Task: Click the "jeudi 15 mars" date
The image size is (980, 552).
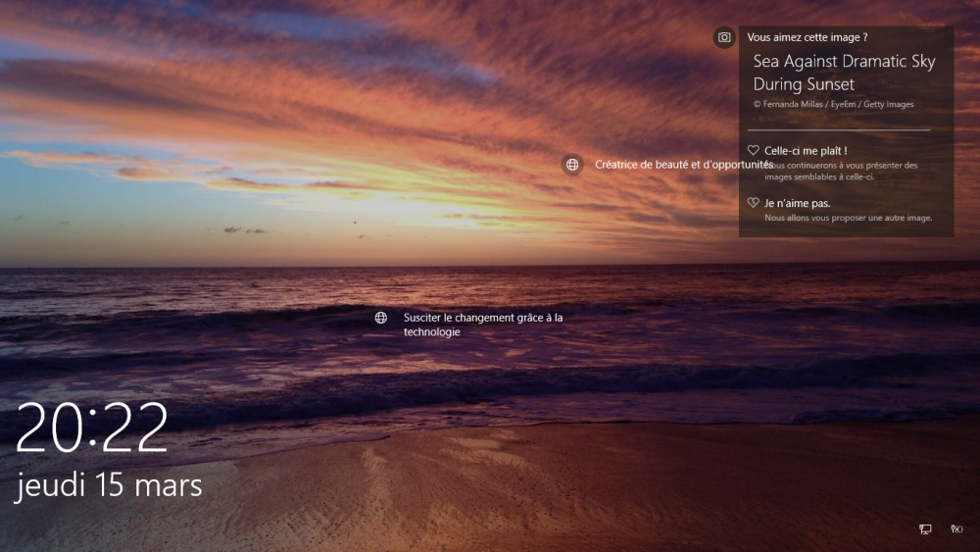Action: pos(109,485)
